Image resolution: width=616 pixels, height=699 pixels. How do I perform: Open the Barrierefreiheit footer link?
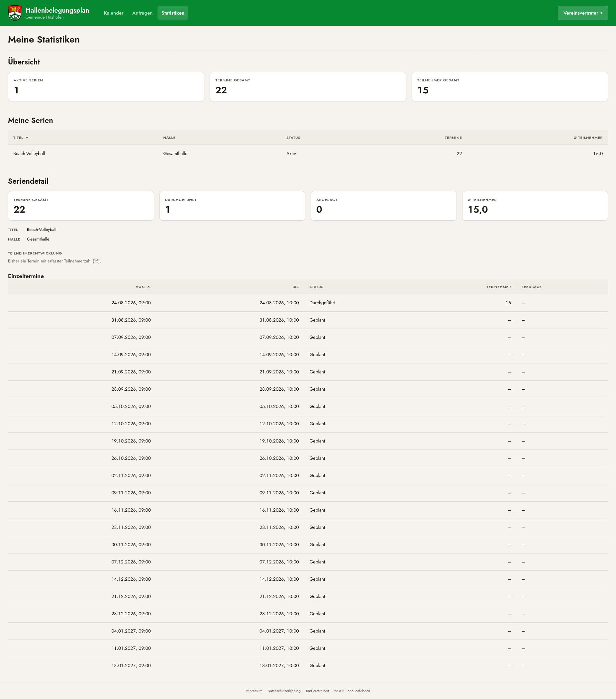[x=317, y=691]
